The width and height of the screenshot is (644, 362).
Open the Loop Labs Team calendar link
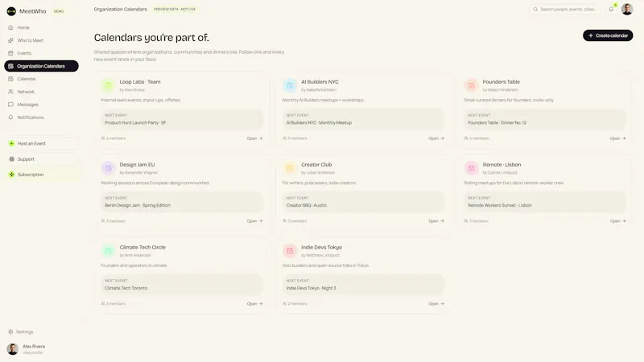point(254,138)
